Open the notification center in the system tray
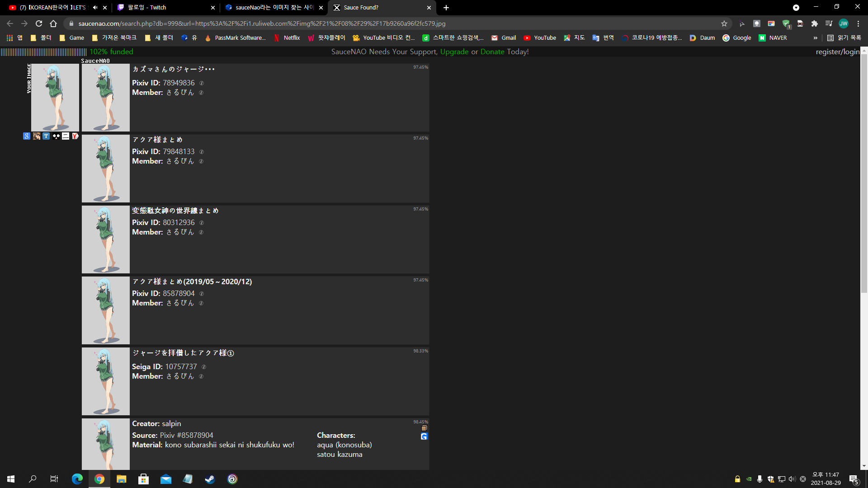Viewport: 868px width, 488px height. pos(854,479)
